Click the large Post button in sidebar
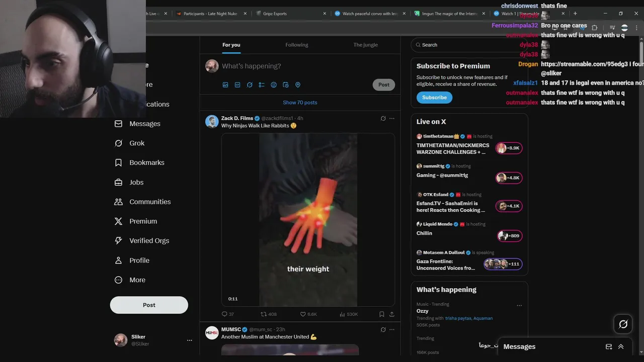 point(149,305)
